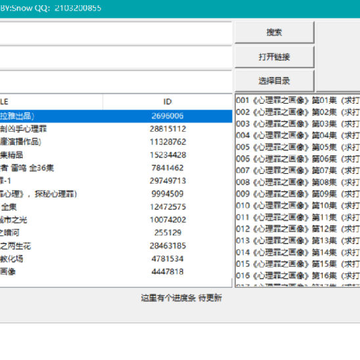Select the row with ID 28815112
This screenshot has height=360, width=360.
[116, 129]
